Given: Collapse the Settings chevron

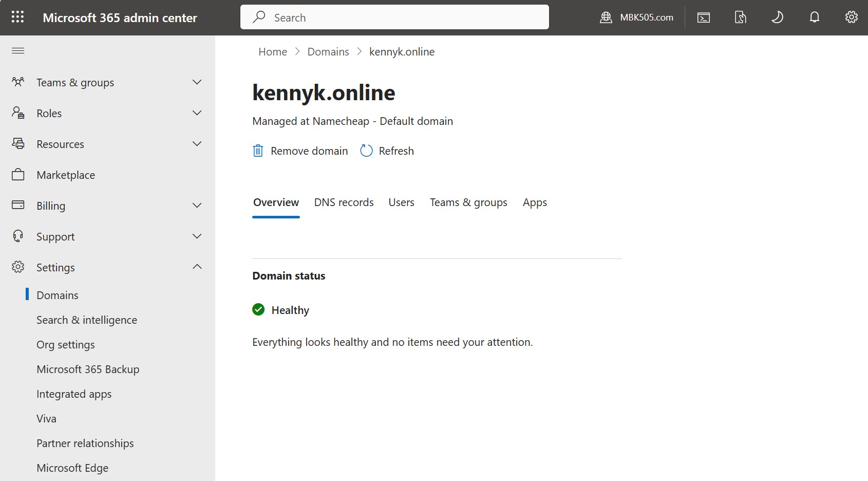Looking at the screenshot, I should pyautogui.click(x=197, y=267).
